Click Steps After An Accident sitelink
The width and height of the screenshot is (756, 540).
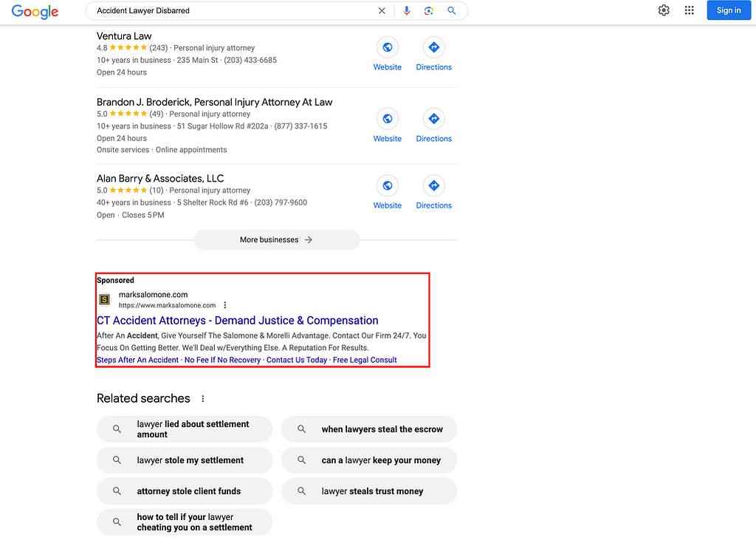[x=137, y=360]
